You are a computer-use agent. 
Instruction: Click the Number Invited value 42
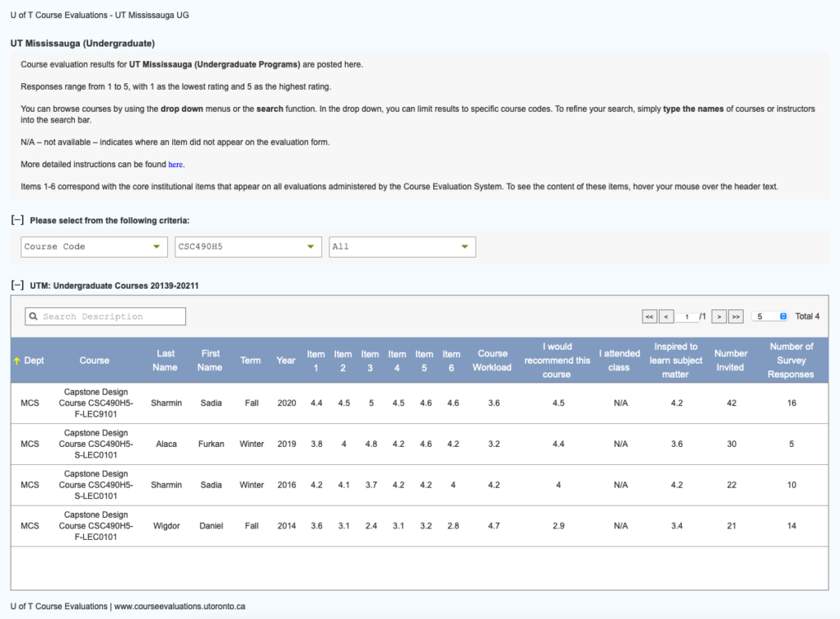point(732,403)
